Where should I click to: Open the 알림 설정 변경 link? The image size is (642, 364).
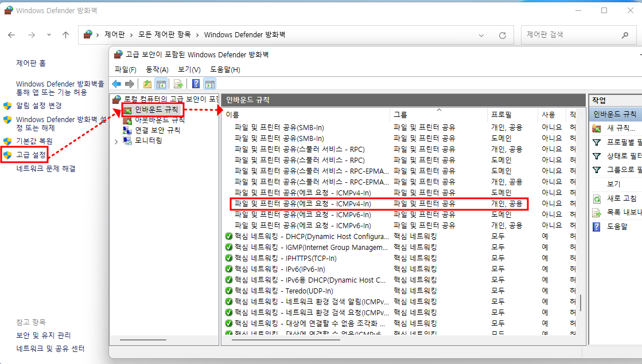click(39, 105)
